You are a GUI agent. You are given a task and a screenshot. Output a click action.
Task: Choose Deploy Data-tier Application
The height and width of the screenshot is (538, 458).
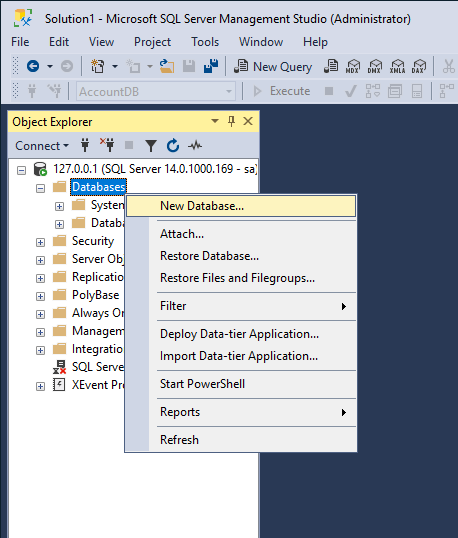tap(241, 334)
